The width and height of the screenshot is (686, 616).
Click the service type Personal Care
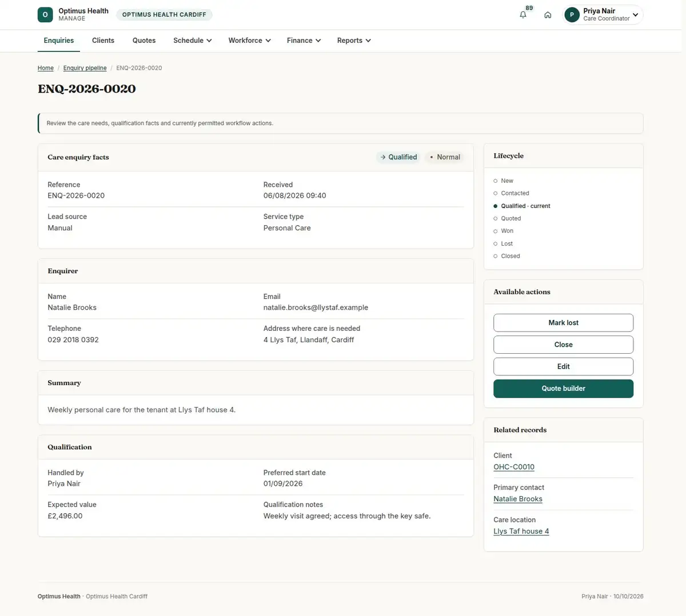[287, 228]
